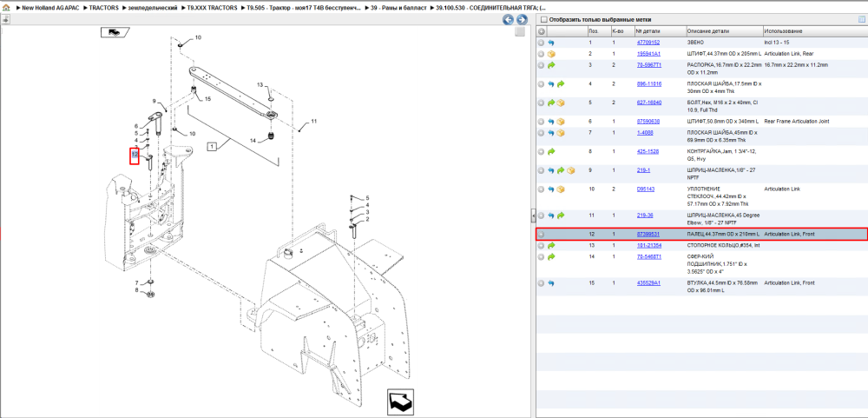This screenshot has width=868, height=418.
Task: Enable 'Отобразить только выбранные метки' checkbox
Action: pos(543,20)
